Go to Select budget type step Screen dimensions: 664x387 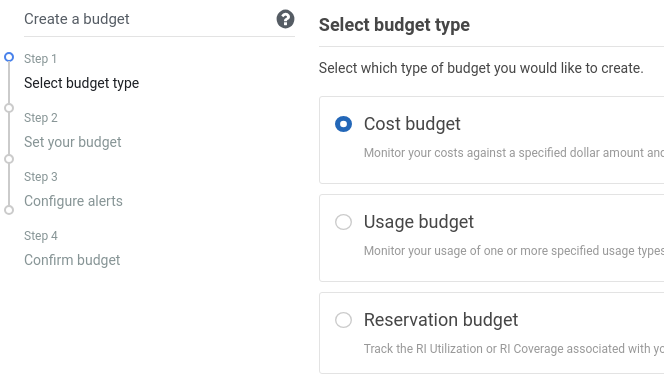click(81, 83)
